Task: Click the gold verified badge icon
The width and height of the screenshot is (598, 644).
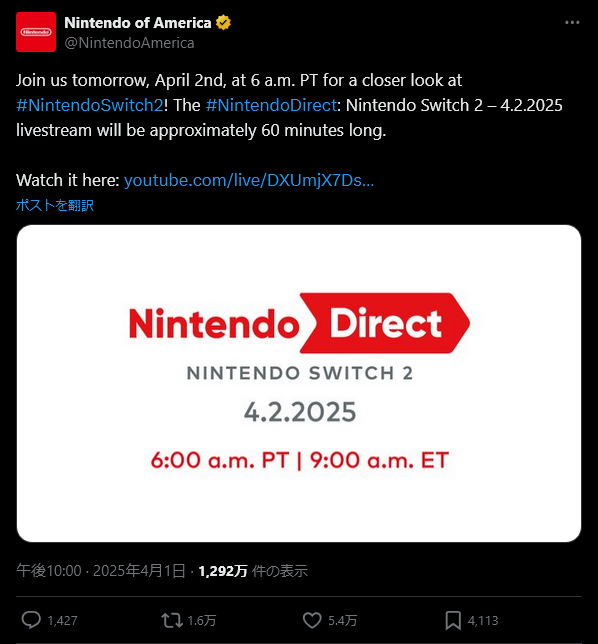Action: [223, 23]
